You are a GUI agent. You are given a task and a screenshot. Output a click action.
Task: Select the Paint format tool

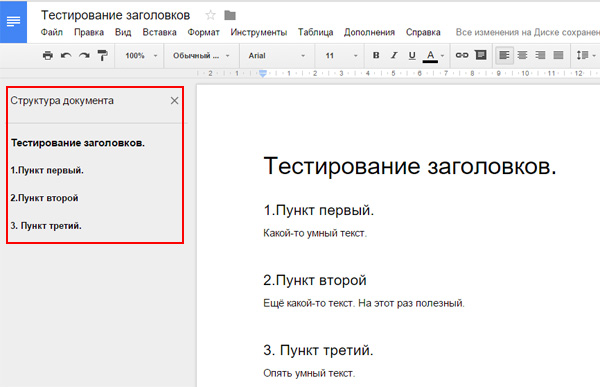pyautogui.click(x=102, y=56)
